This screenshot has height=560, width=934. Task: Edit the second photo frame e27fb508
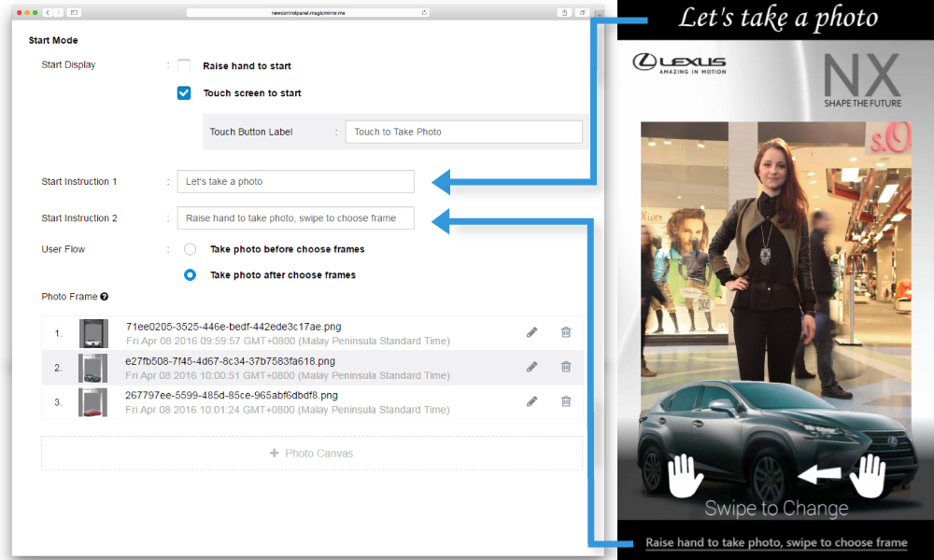(x=532, y=367)
